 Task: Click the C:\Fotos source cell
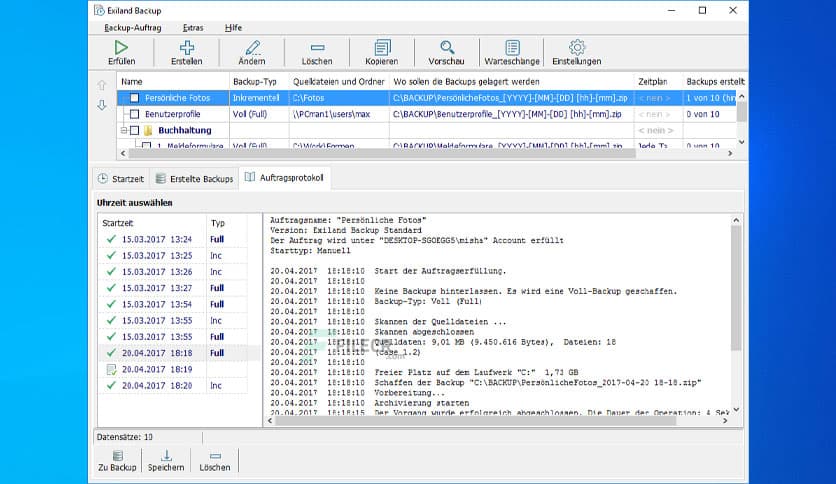click(339, 98)
